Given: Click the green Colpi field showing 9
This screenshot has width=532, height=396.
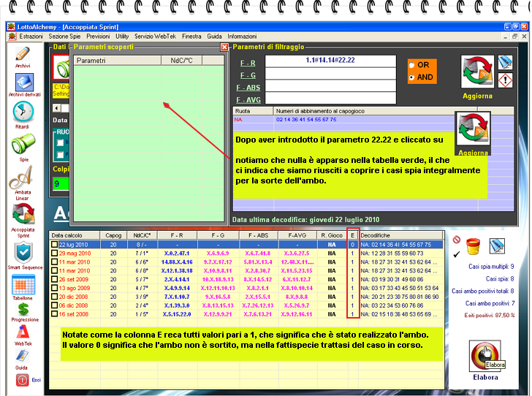Looking at the screenshot, I should point(61,183).
